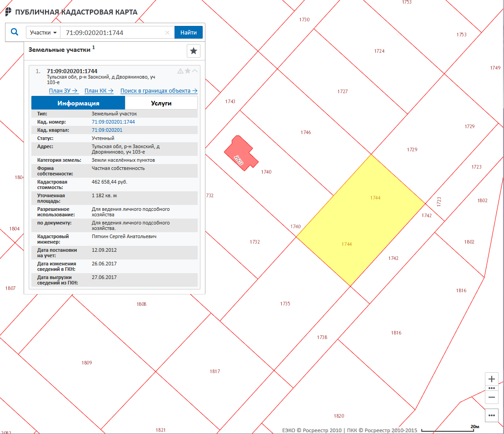The image size is (504, 434).
Task: Open the three-dots map tools button
Action: tap(491, 415)
